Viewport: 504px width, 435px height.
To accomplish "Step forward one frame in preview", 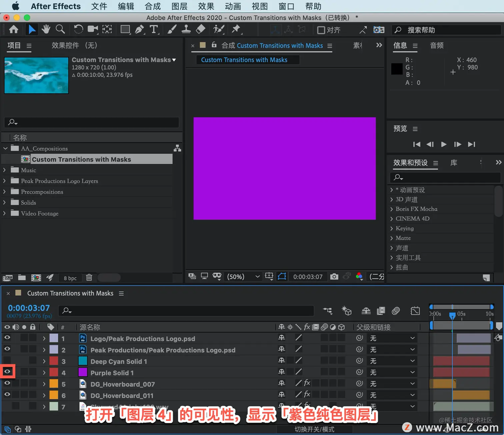I will (458, 144).
